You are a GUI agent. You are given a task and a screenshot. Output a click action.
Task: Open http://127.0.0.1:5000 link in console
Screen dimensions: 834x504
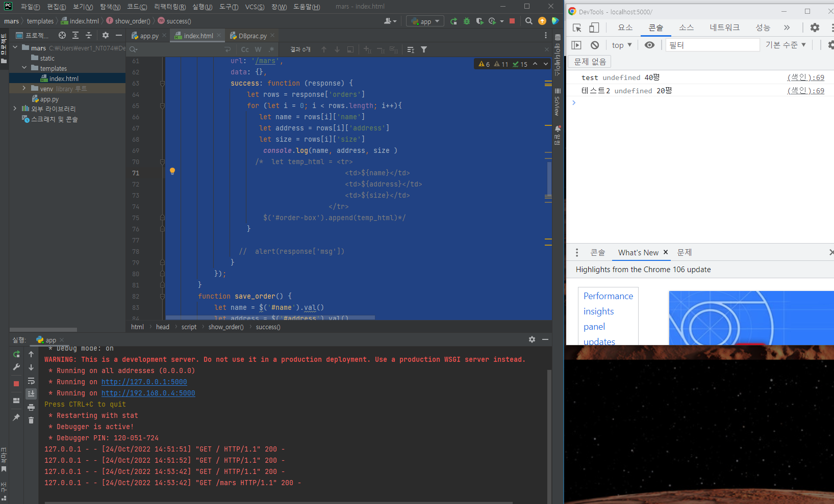click(144, 382)
